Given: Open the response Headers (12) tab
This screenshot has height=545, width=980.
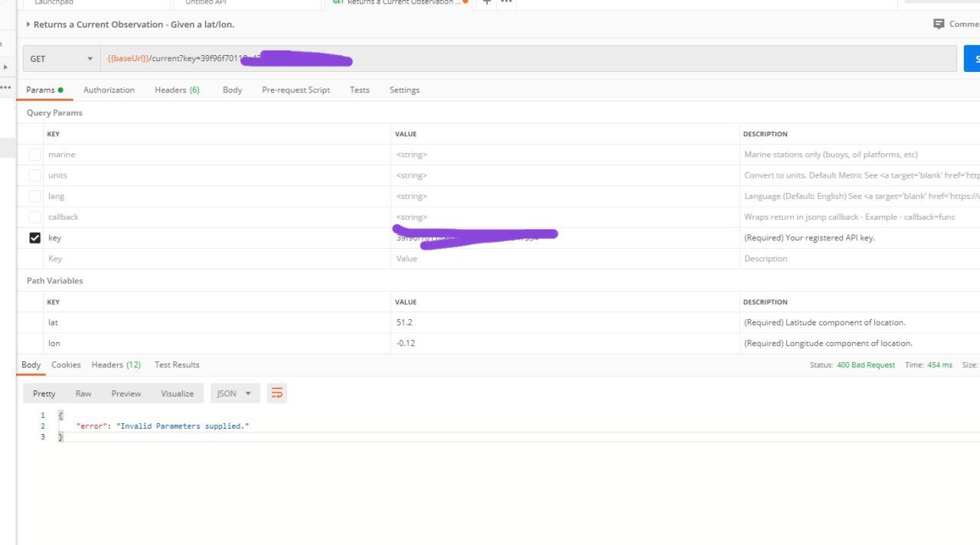Looking at the screenshot, I should click(x=116, y=364).
